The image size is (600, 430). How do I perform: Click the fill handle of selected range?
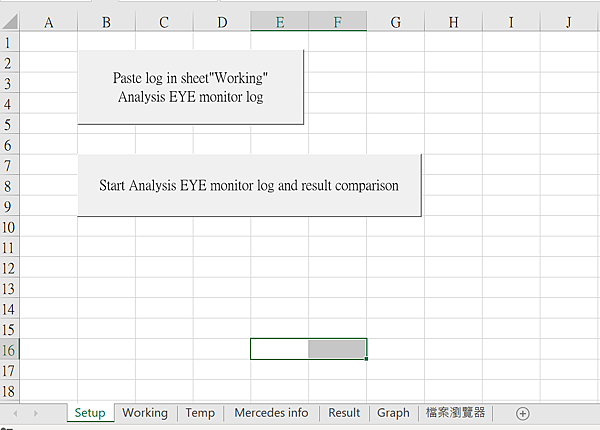tap(366, 359)
